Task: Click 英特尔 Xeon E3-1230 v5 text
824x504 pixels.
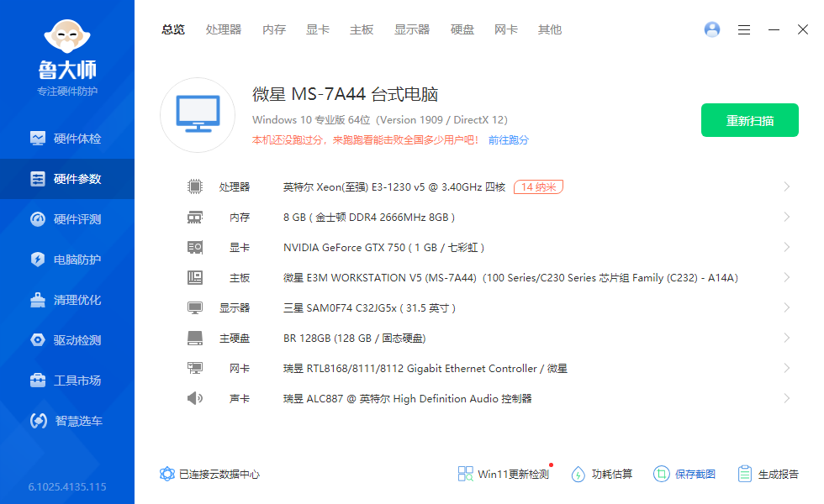Action: [394, 186]
